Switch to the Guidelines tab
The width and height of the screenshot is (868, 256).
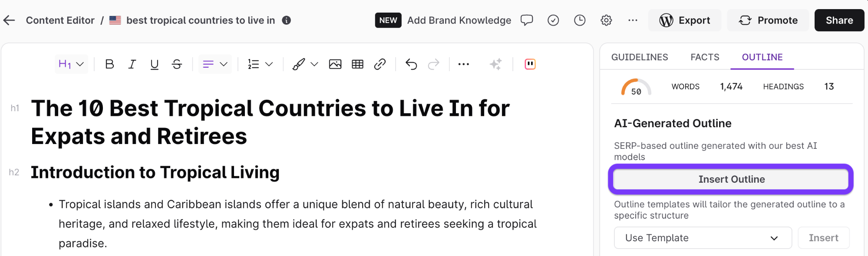(640, 57)
